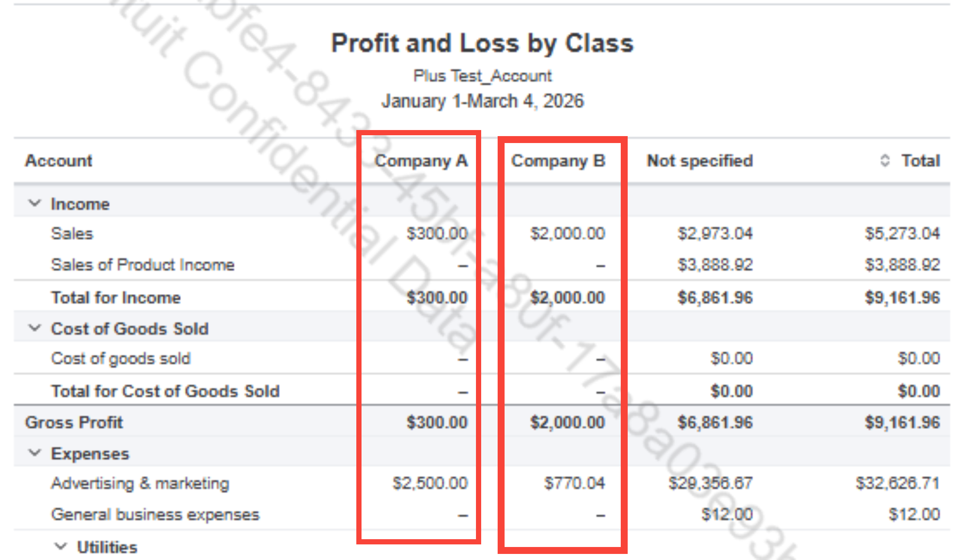Open Company A Sales amount $300.00
The width and height of the screenshot is (971, 560).
(437, 234)
